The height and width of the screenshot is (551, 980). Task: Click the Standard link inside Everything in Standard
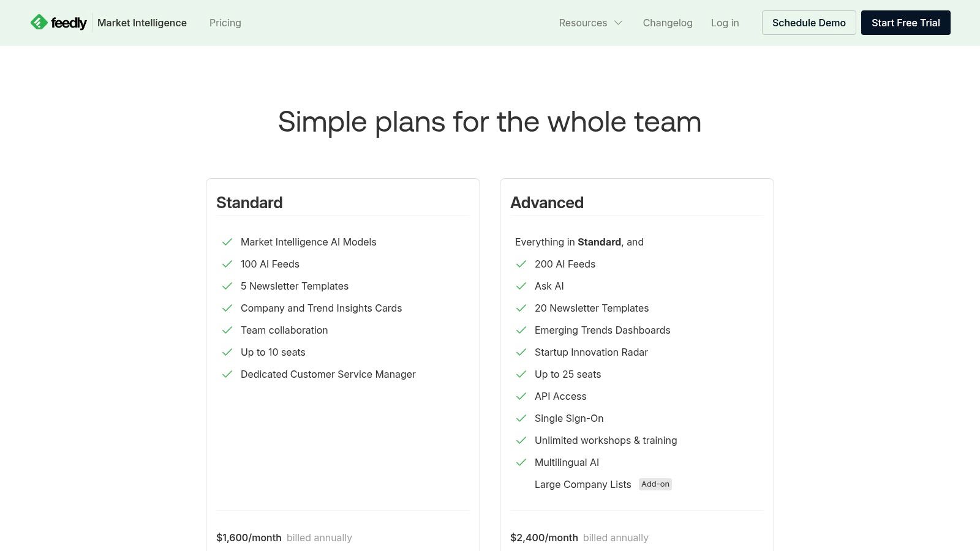[600, 242]
